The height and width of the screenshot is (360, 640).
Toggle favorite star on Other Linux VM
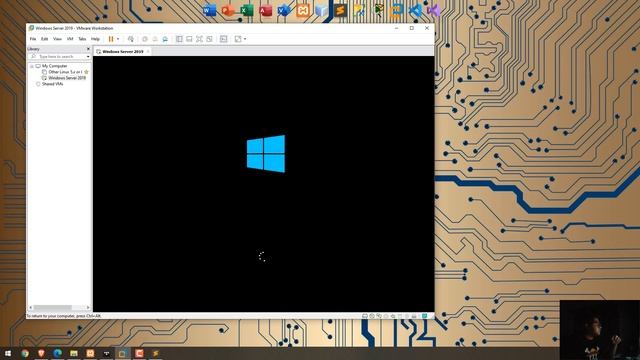click(x=86, y=72)
